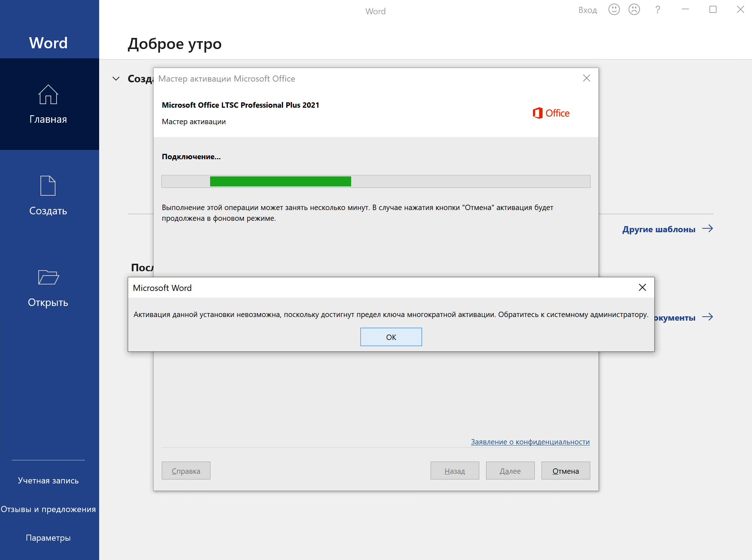Maximize the Word window

(x=713, y=10)
